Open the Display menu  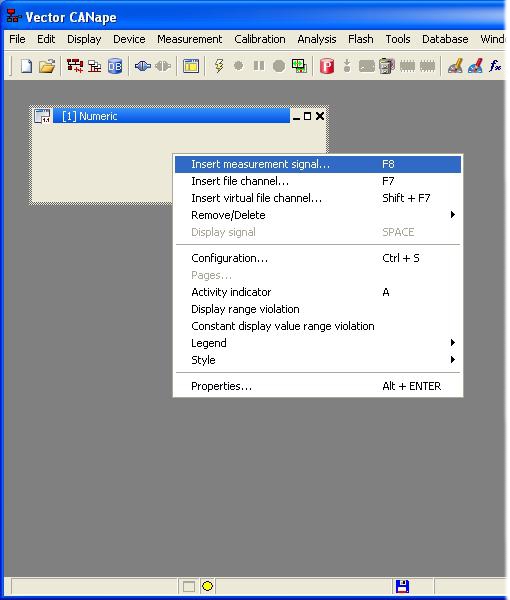point(84,39)
